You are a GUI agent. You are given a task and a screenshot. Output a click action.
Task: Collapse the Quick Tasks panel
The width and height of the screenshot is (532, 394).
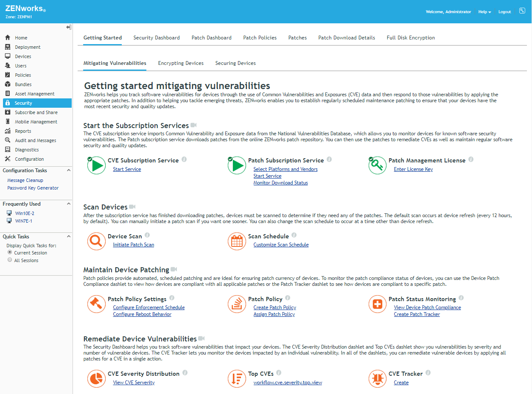click(69, 236)
